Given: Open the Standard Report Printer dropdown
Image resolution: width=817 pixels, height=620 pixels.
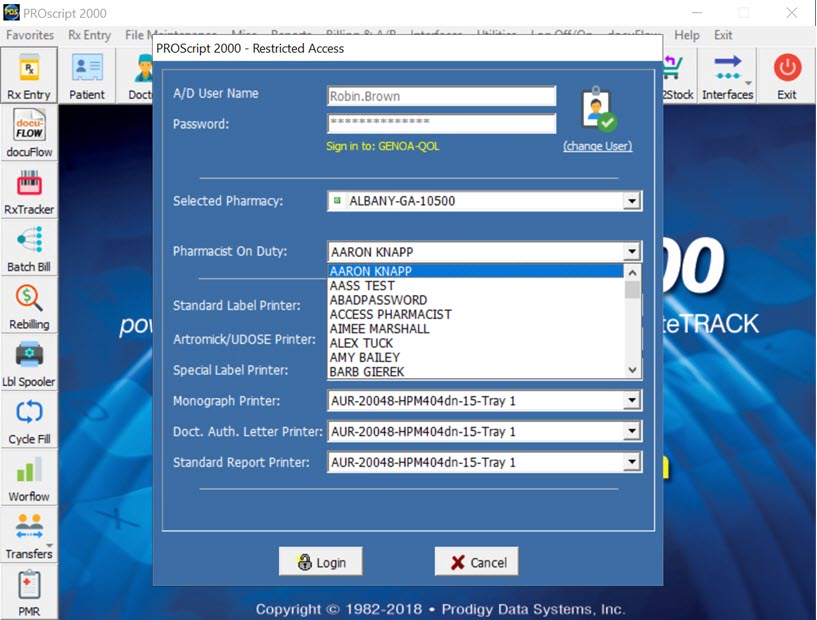Looking at the screenshot, I should [631, 463].
